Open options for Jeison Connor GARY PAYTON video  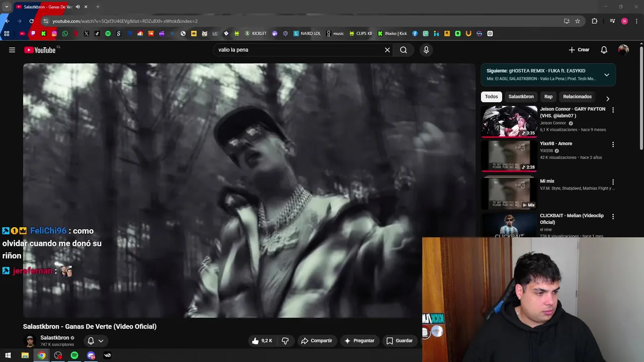point(613,110)
